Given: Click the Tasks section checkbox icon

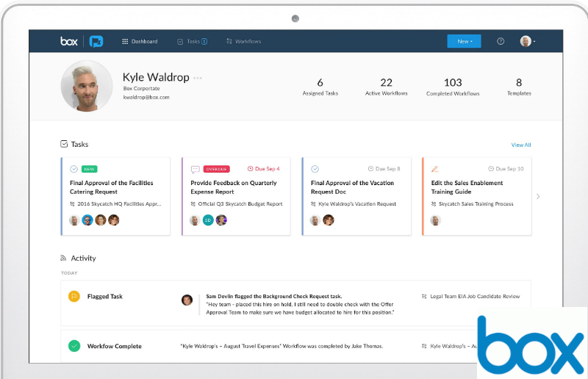Looking at the screenshot, I should pos(64,145).
